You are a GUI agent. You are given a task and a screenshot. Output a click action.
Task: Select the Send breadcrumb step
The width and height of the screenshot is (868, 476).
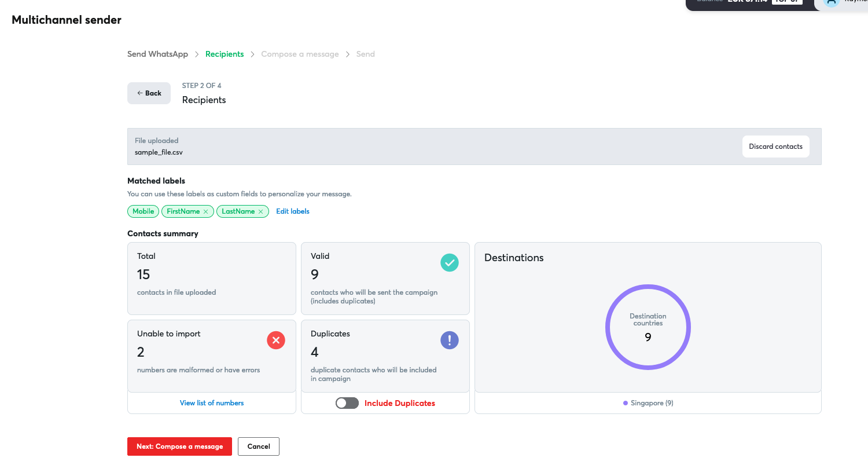pyautogui.click(x=366, y=54)
